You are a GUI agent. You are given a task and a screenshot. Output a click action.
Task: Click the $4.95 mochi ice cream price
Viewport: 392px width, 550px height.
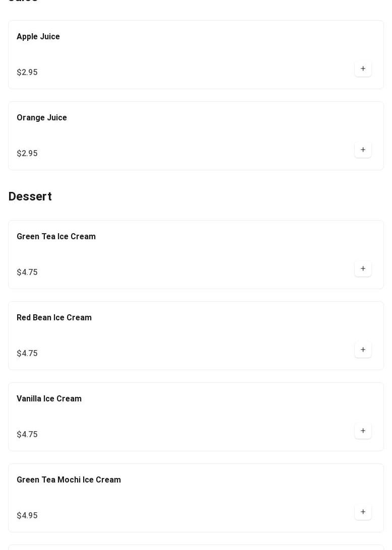tap(27, 515)
